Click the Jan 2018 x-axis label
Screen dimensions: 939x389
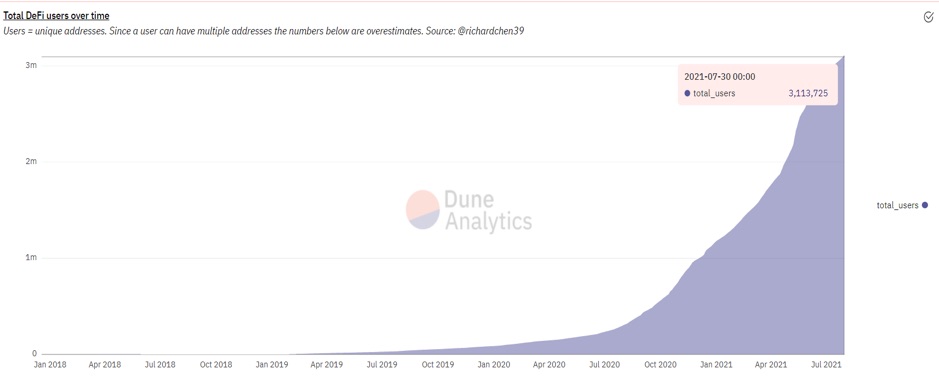(x=50, y=364)
